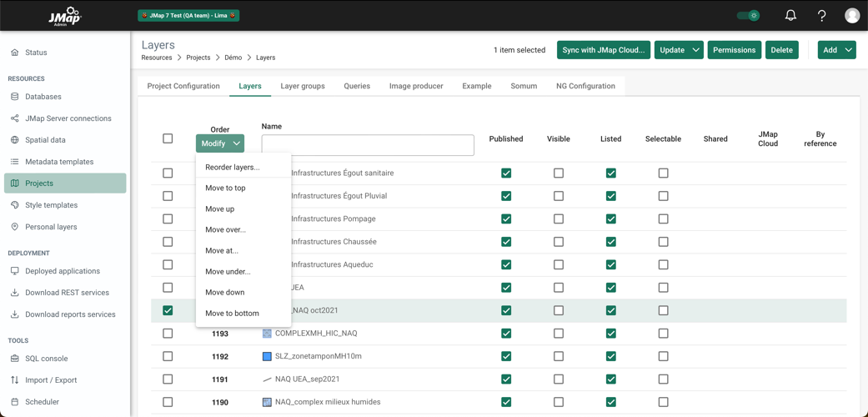Toggle the select-all layers header checkbox
The height and width of the screenshot is (417, 868).
pyautogui.click(x=168, y=138)
